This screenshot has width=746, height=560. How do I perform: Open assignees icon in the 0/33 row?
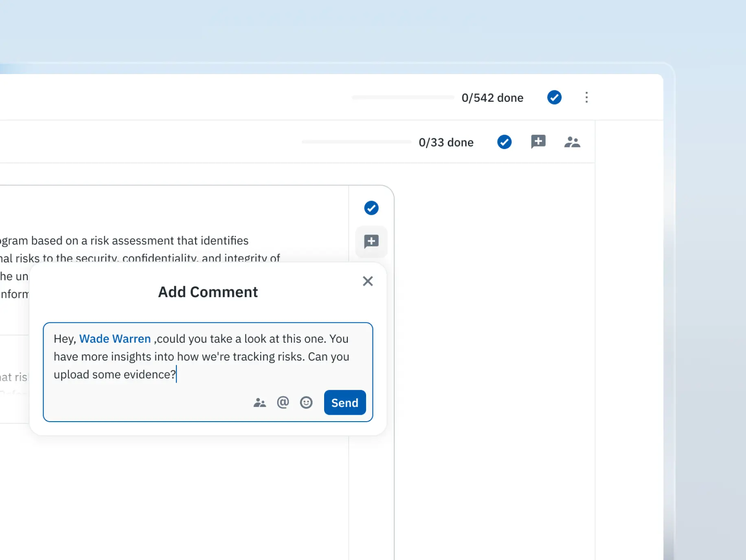(x=572, y=142)
